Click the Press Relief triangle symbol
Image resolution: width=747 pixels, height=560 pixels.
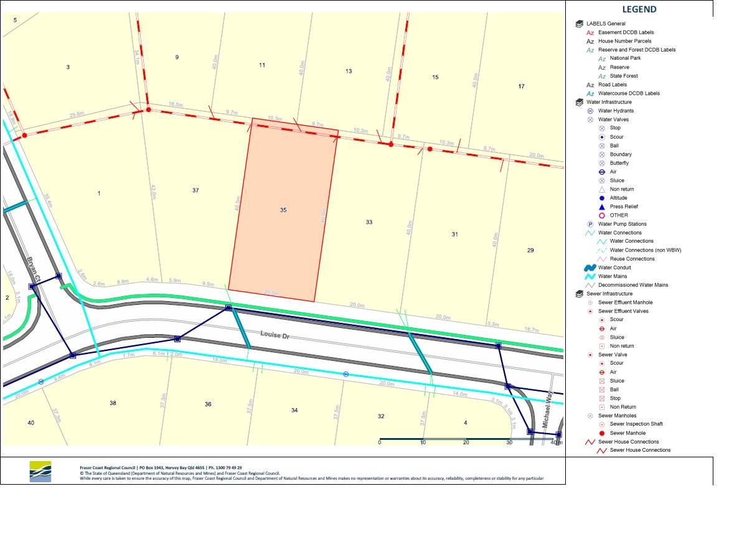[602, 207]
